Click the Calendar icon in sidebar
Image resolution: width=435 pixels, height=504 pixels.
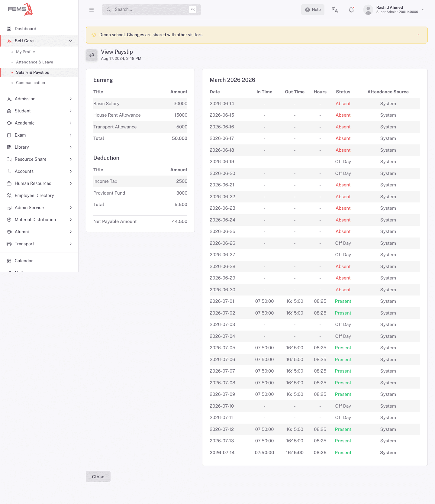tap(9, 261)
